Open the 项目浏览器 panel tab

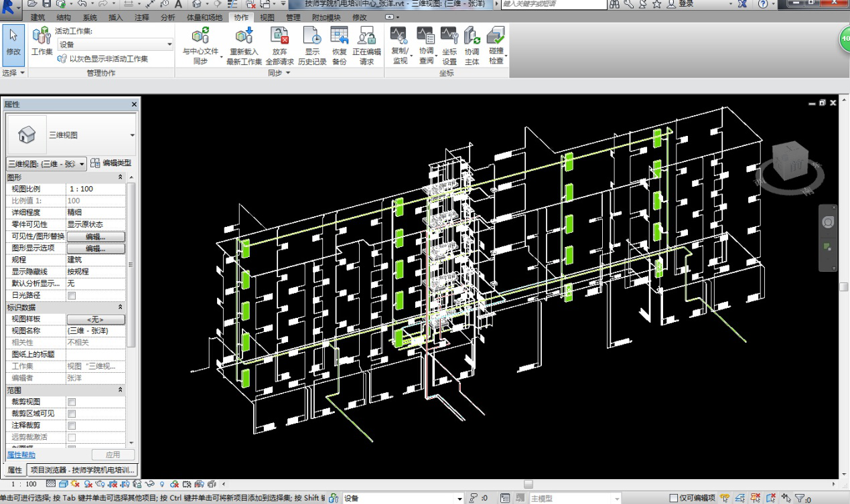[84, 470]
